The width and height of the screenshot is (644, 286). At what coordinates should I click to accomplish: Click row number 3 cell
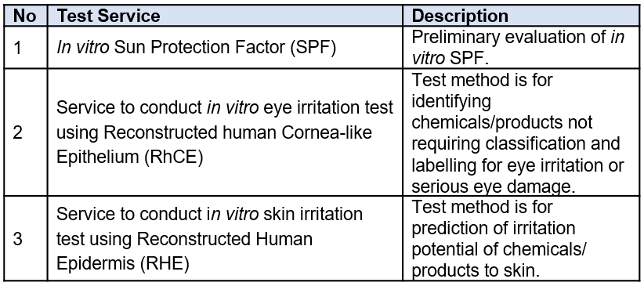[25, 239]
